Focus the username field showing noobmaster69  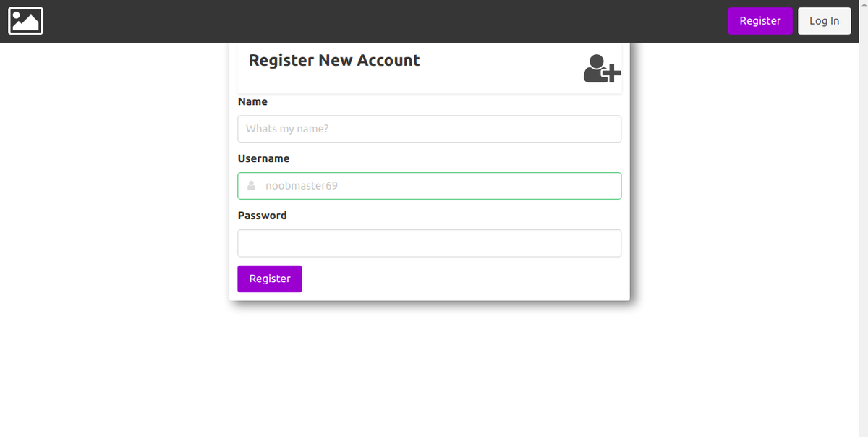coord(429,185)
